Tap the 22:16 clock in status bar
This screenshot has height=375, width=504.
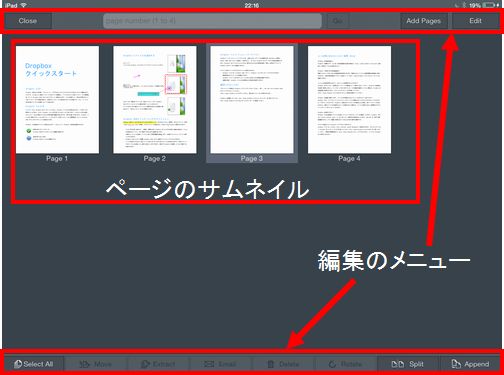click(x=252, y=5)
